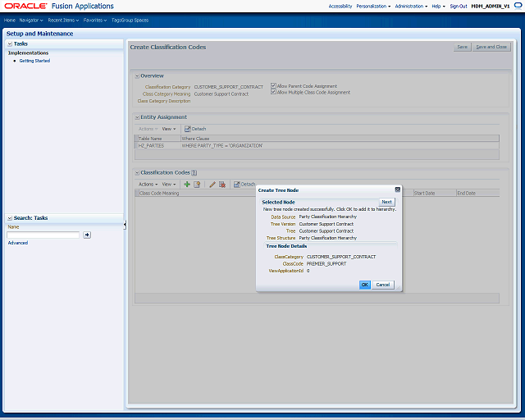Open View dropdown in Entity Assignment
Viewport: 525px width, 420px height.
(x=169, y=129)
